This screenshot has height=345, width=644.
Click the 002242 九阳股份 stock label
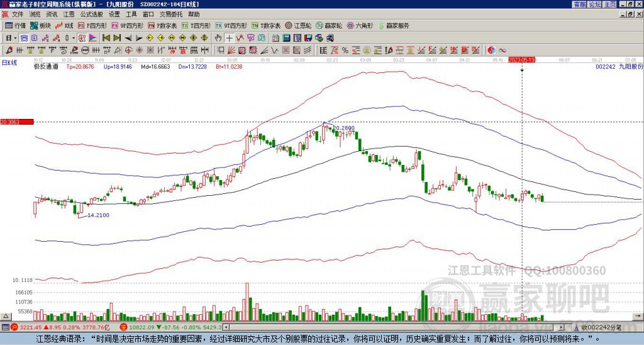coord(619,66)
